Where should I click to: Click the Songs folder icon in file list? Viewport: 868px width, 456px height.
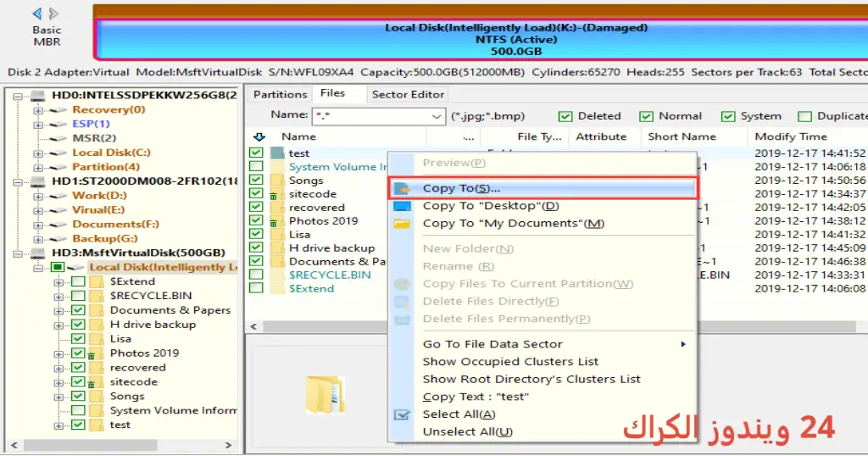(277, 181)
